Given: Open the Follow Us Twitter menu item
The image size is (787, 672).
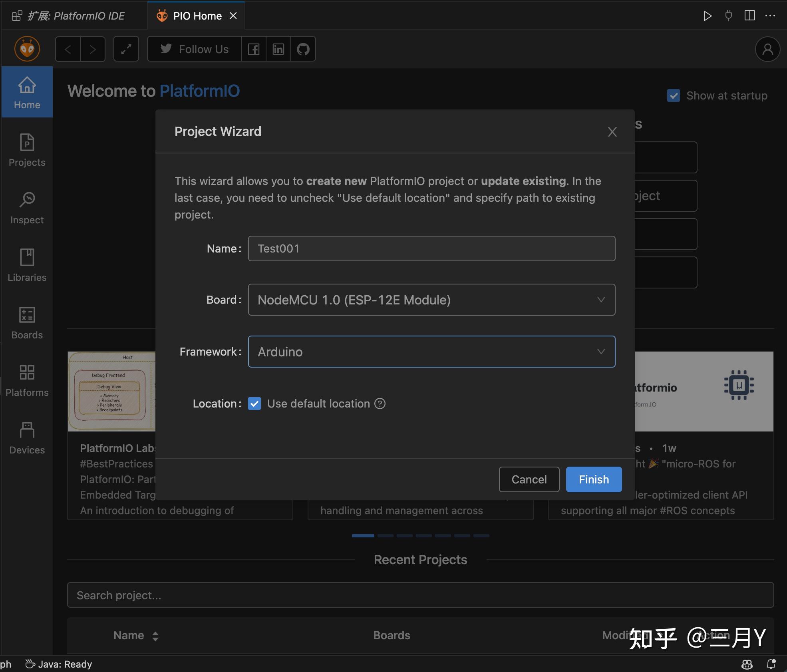Looking at the screenshot, I should [x=194, y=49].
